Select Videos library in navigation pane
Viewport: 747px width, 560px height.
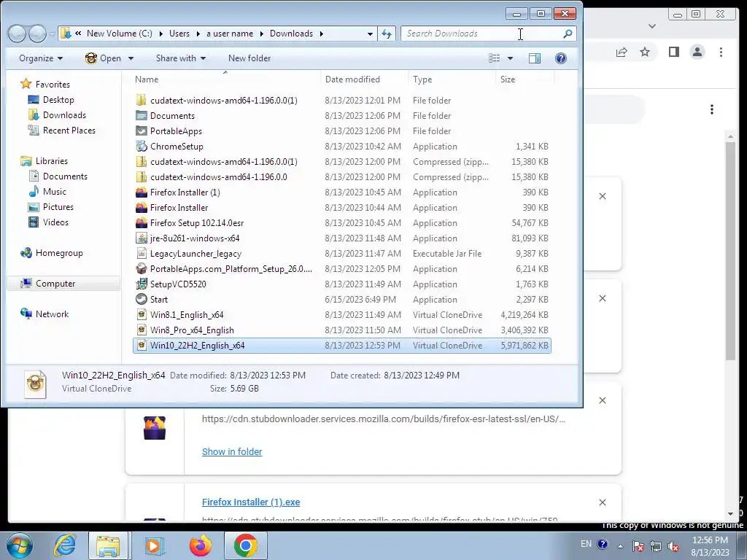[55, 222]
